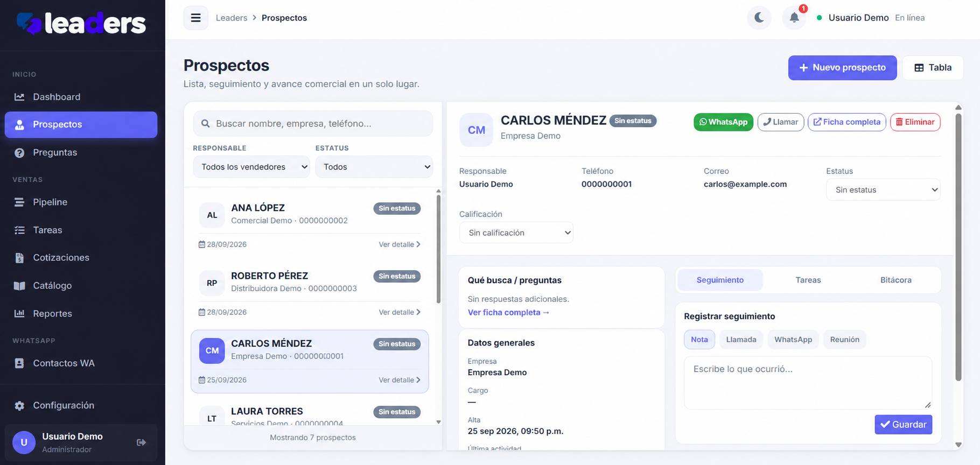
Task: Select the Nota follow-up type
Action: [x=699, y=340]
